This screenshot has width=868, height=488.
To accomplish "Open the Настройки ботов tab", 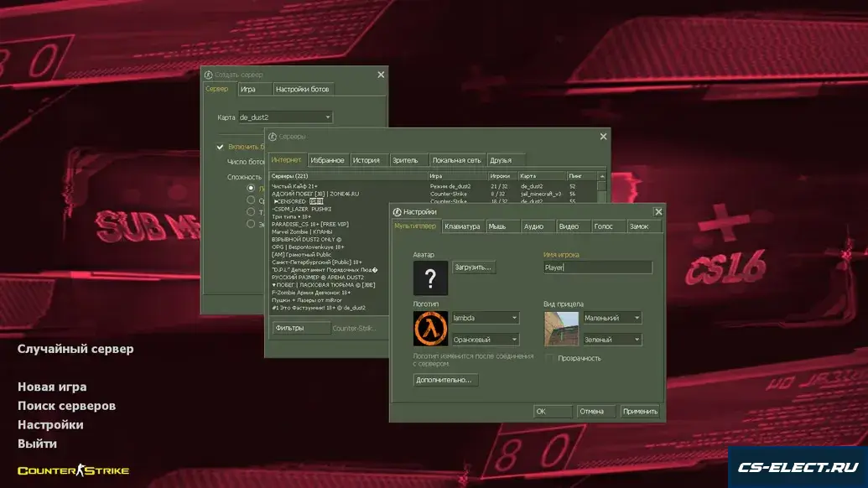I will click(x=304, y=89).
